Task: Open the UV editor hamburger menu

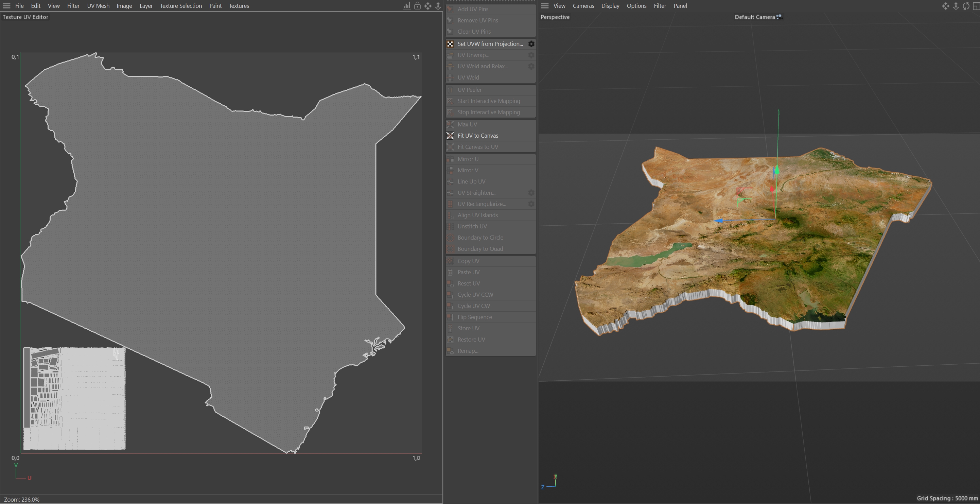Action: point(6,6)
